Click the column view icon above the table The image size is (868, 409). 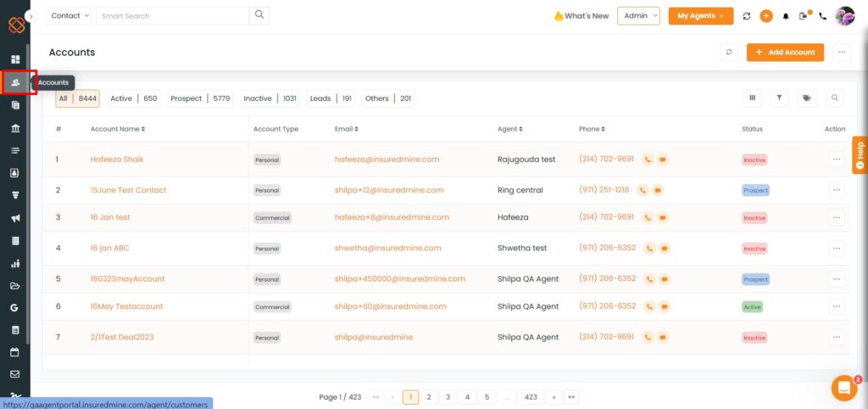(x=751, y=98)
